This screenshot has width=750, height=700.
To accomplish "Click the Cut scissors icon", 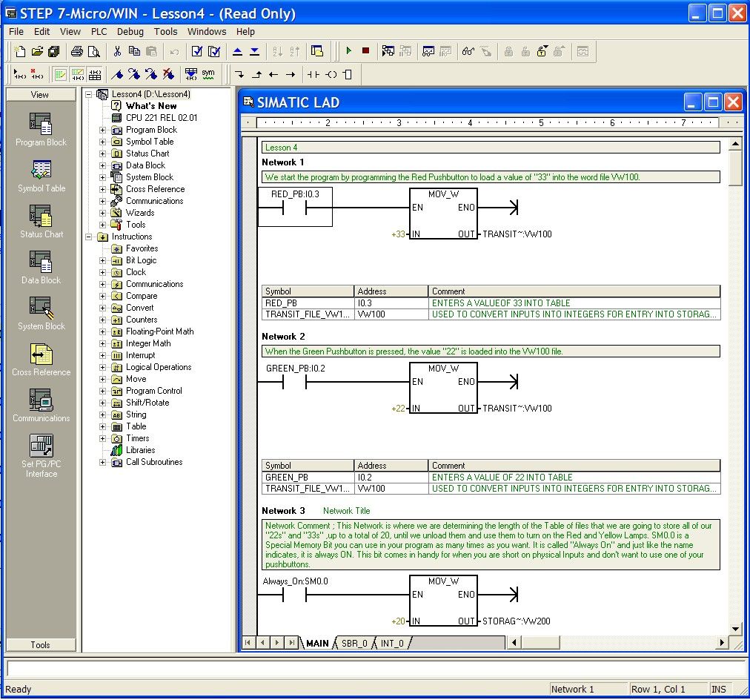I will (x=117, y=51).
